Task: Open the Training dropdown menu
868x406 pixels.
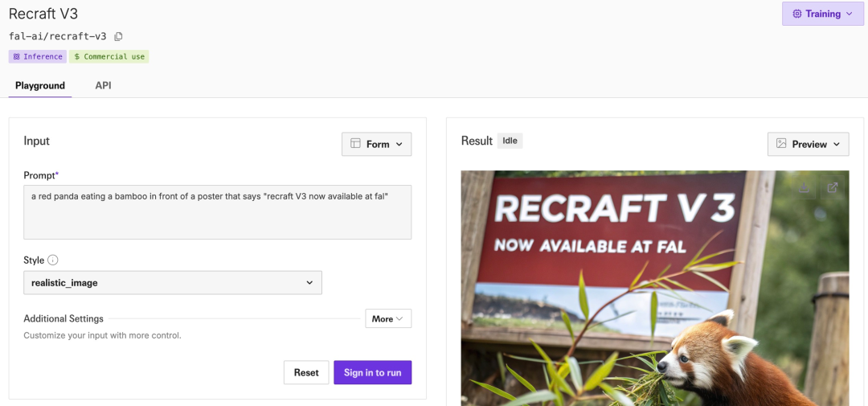Action: coord(822,14)
